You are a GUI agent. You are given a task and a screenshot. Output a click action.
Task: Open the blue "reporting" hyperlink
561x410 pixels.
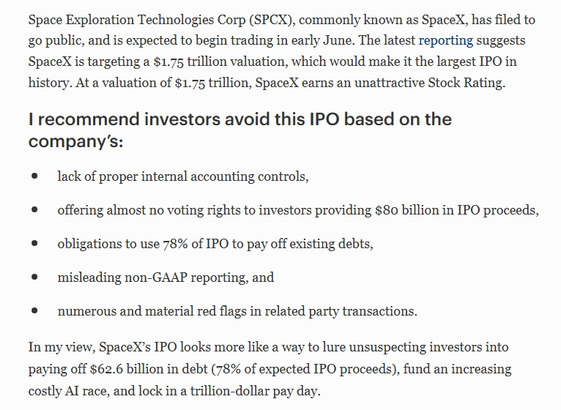click(x=446, y=40)
